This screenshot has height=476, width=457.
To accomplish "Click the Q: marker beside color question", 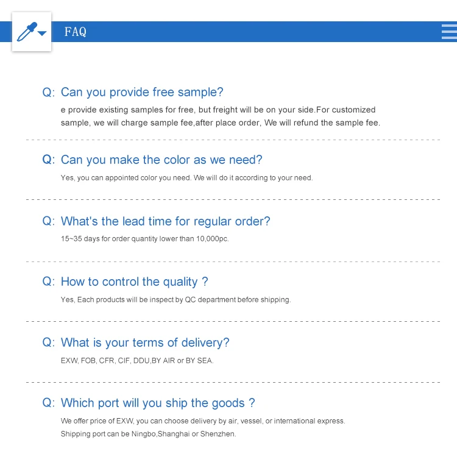I will coord(49,160).
